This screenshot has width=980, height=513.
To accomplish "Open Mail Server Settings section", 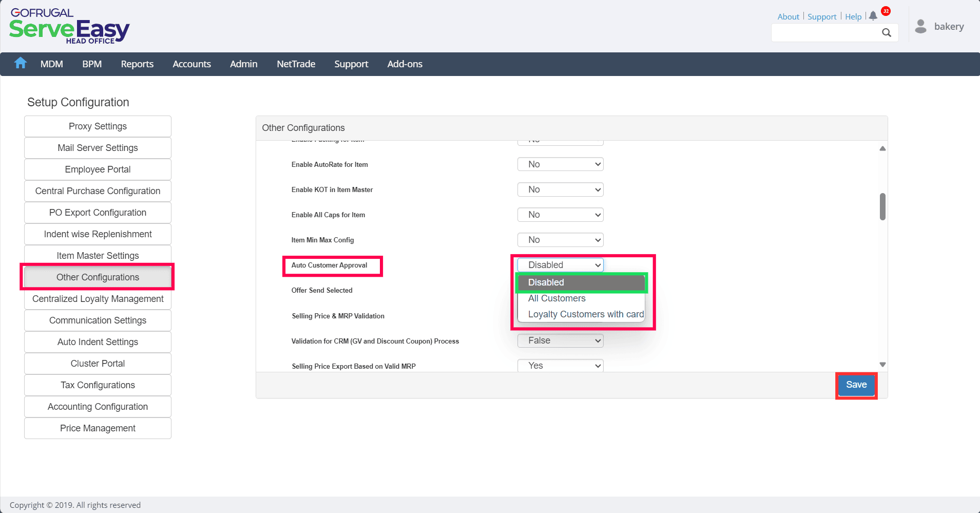I will (x=98, y=148).
